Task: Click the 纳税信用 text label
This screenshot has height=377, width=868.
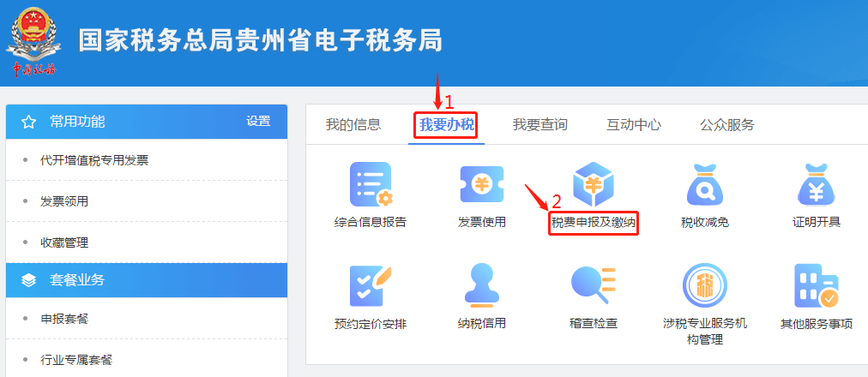Action: (x=482, y=323)
